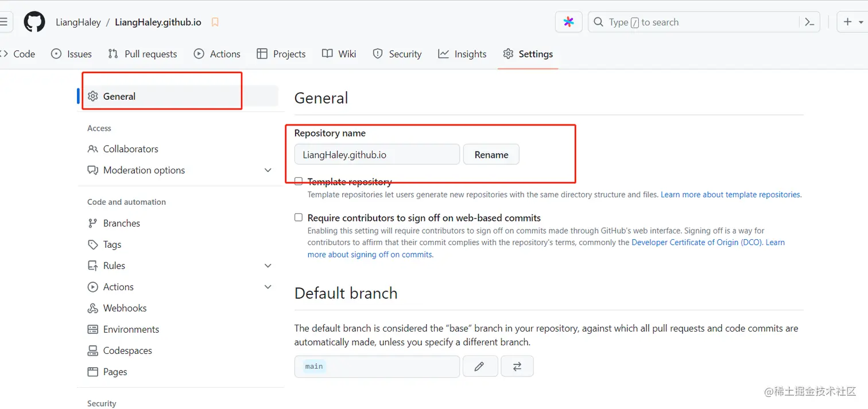Screen dimensions: 868x409
Task: Expand the Actions sidebar section
Action: pos(268,287)
